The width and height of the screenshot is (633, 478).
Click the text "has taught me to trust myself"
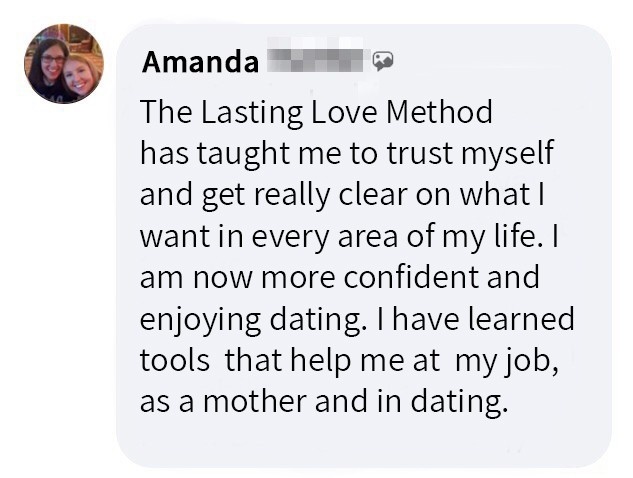tap(346, 154)
